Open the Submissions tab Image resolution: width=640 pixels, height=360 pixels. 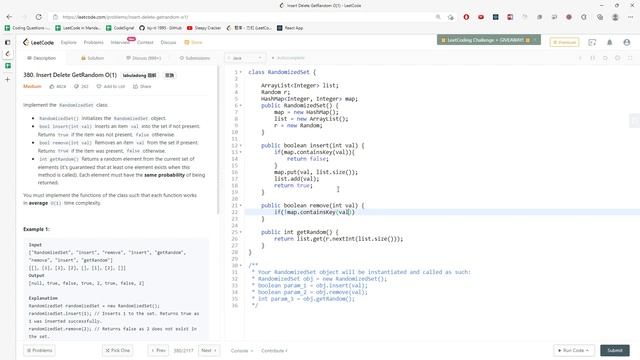click(x=195, y=58)
